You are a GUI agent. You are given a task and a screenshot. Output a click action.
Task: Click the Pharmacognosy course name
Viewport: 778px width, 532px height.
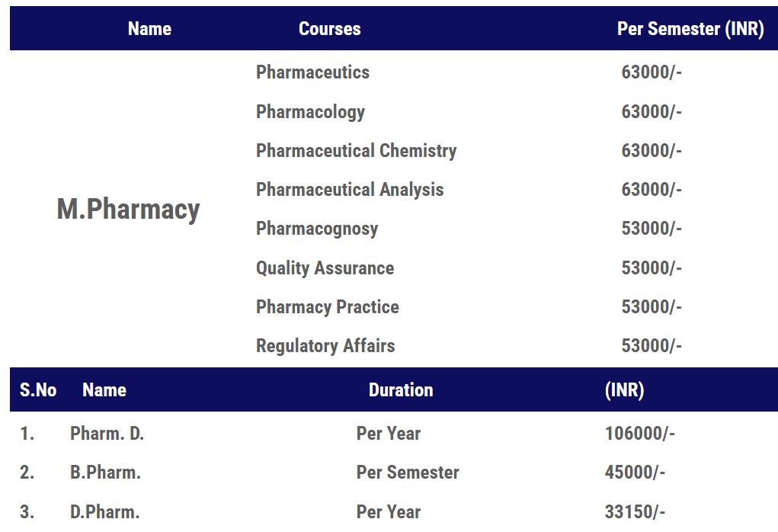click(317, 229)
